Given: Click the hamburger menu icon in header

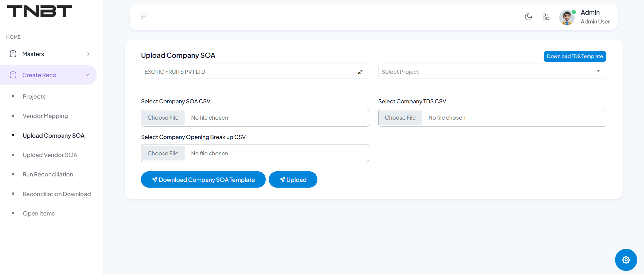Looking at the screenshot, I should (x=144, y=17).
